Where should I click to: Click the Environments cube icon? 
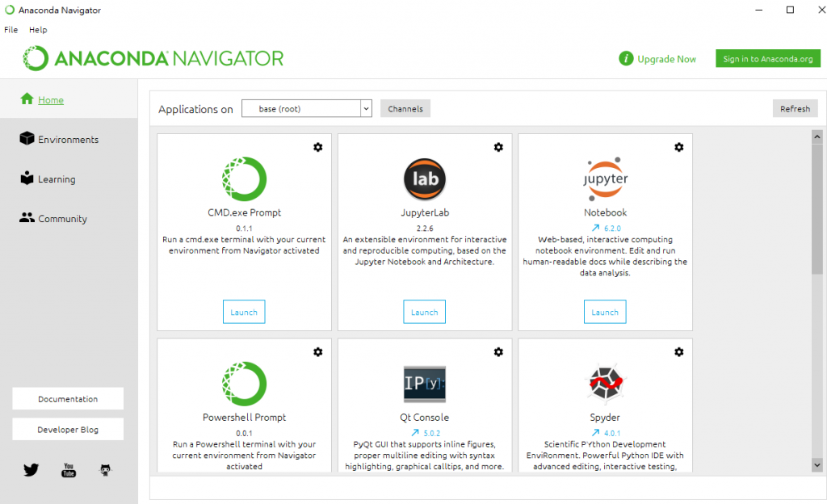pos(27,138)
